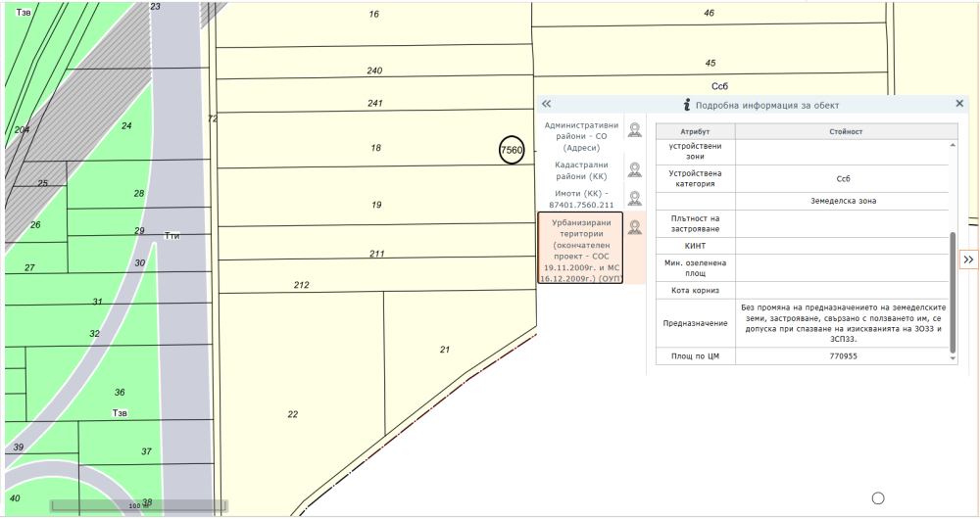Click parcel 211 on the map

pos(377,254)
